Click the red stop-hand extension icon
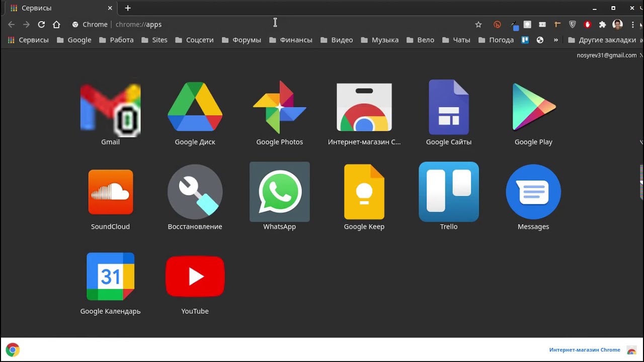 587,24
